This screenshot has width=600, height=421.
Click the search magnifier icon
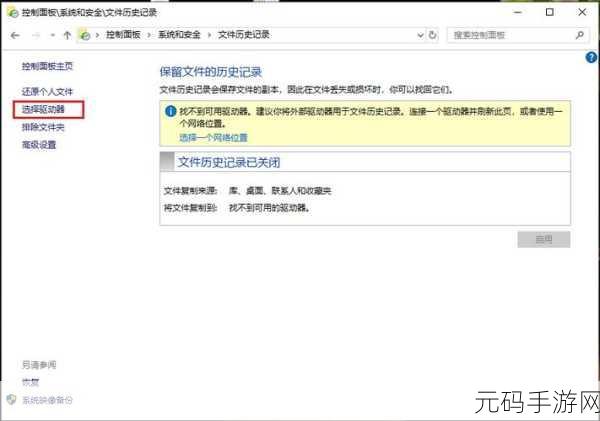click(579, 35)
